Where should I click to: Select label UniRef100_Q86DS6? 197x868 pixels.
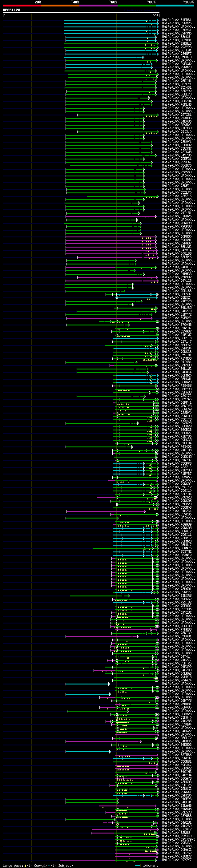click(177, 165)
